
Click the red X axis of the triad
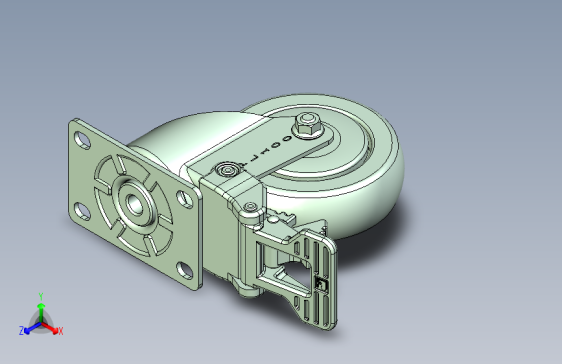pos(51,328)
